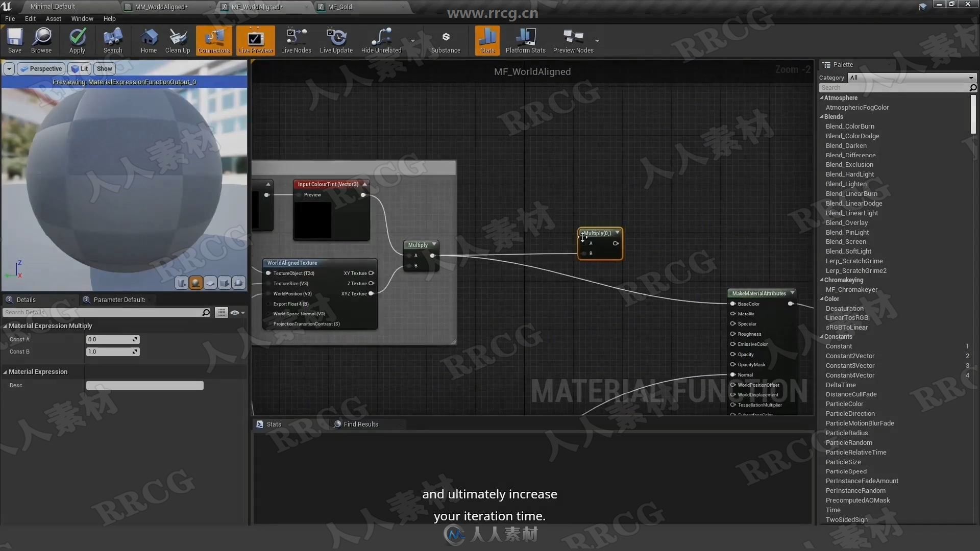Screen dimensions: 980x551
Task: Toggle Live Update
Action: coord(336,40)
